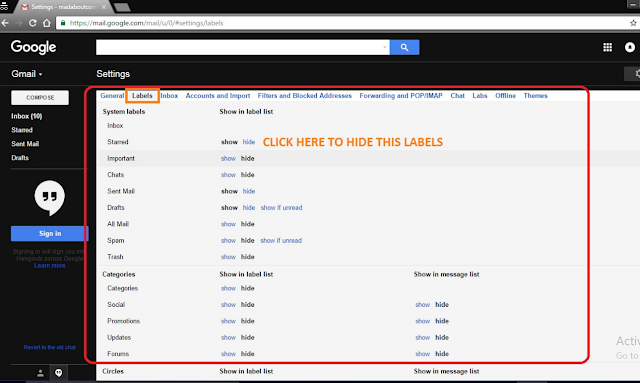640x383 pixels.
Task: Open Inbox (10) in sidebar
Action: click(27, 116)
